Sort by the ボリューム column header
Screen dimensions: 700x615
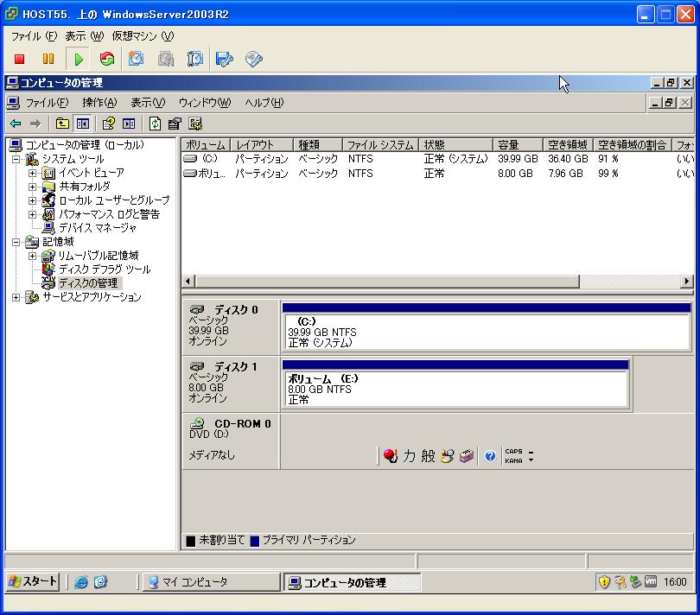pyautogui.click(x=206, y=145)
